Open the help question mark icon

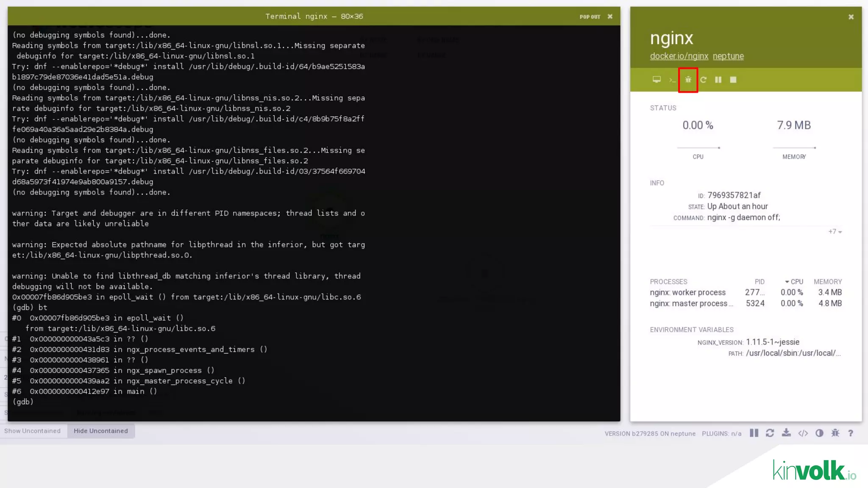pyautogui.click(x=851, y=433)
